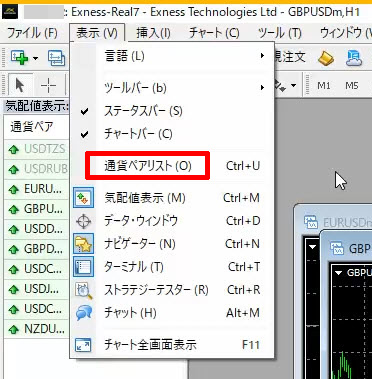Screen dimensions: 372x379
Task: Click the Strategy Tester magnifier icon
Action: 83,290
